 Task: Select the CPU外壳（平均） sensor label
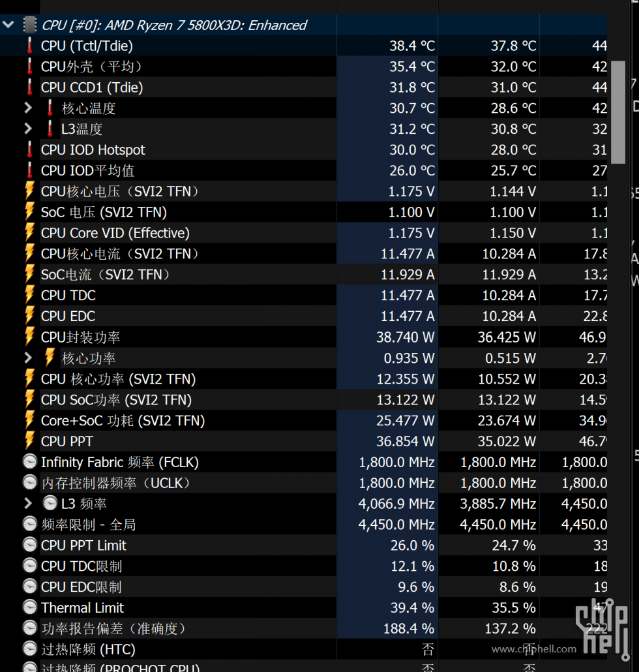[92, 67]
